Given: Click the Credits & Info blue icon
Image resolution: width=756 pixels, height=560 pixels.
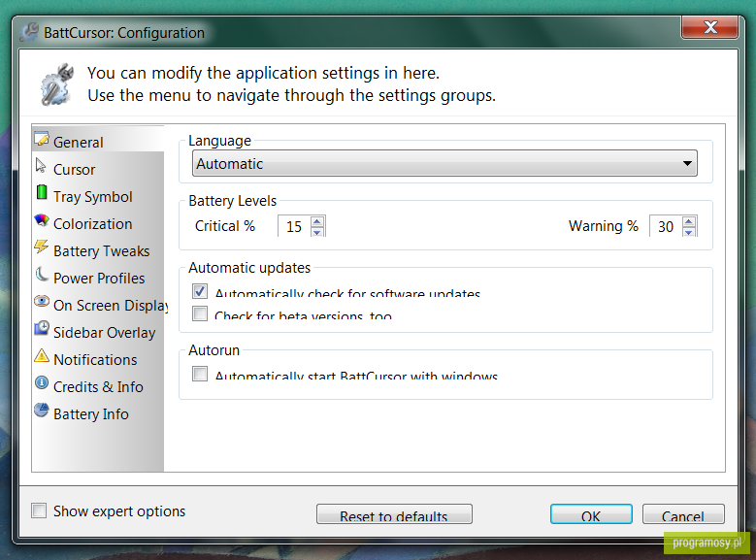Looking at the screenshot, I should (x=42, y=383).
